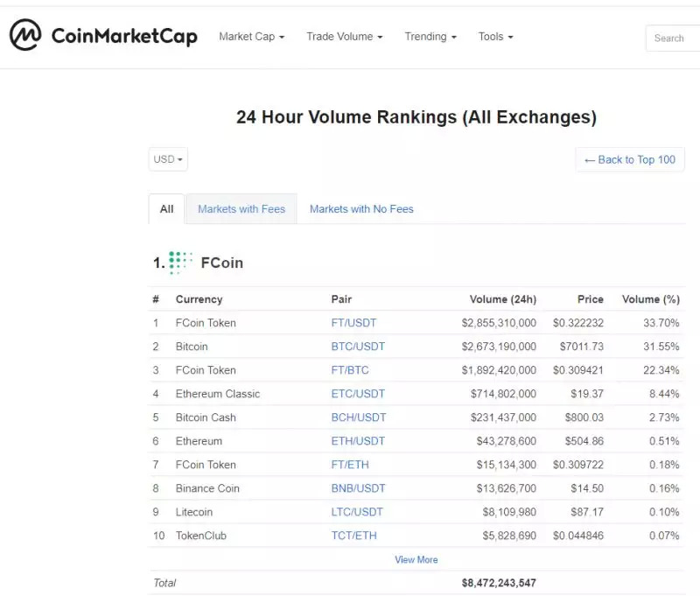Open the BNB/USDT pair link
The height and width of the screenshot is (596, 700).
358,488
